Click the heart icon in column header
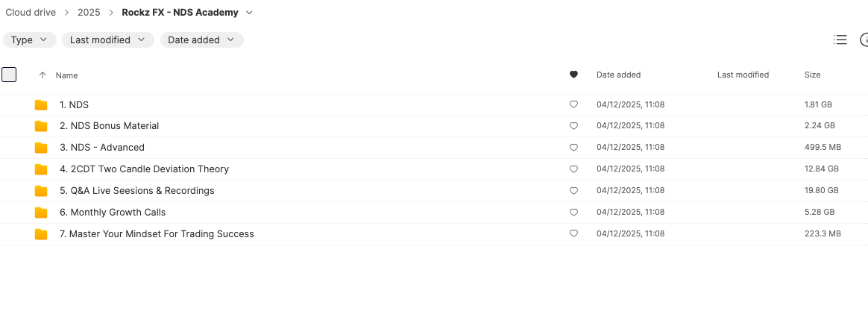Screen dimensions: 868x311 coord(573,75)
